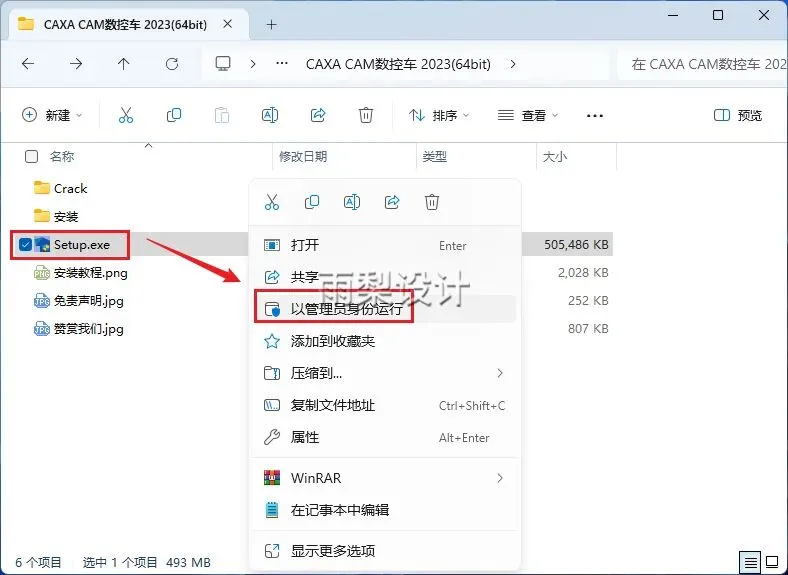Go back with the left arrow

28,64
